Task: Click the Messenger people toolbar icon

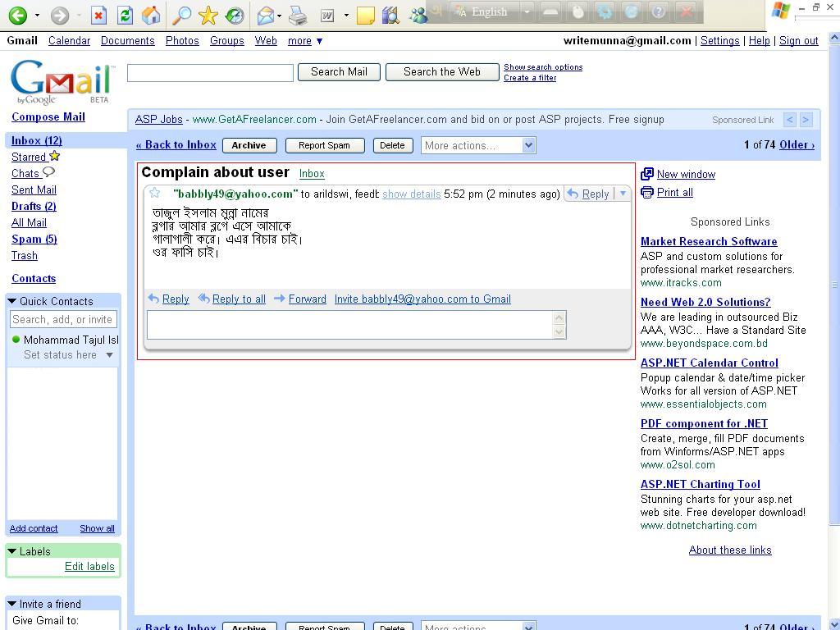Action: point(418,16)
